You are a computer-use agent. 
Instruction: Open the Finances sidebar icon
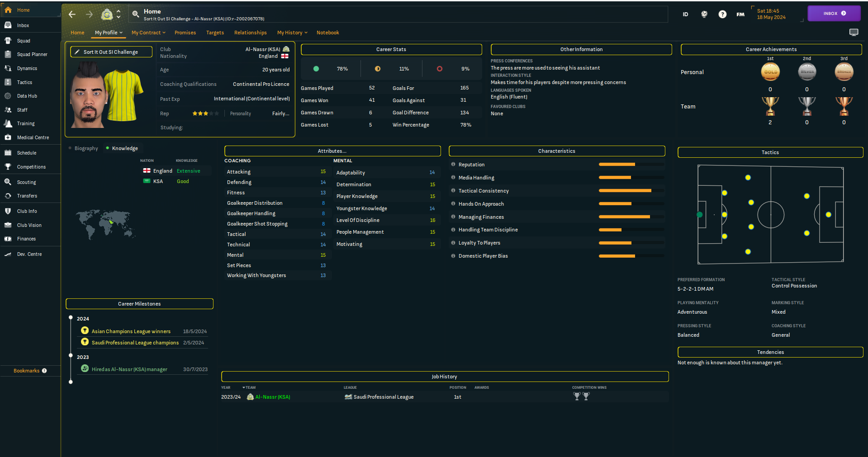tap(8, 239)
